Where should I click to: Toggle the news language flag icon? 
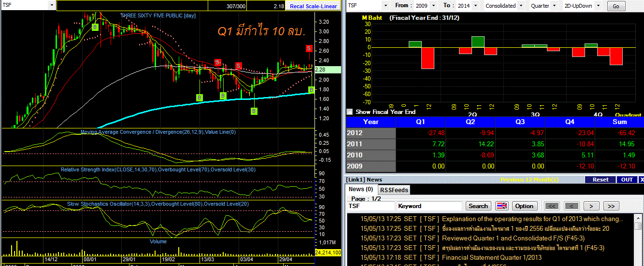tap(502, 206)
